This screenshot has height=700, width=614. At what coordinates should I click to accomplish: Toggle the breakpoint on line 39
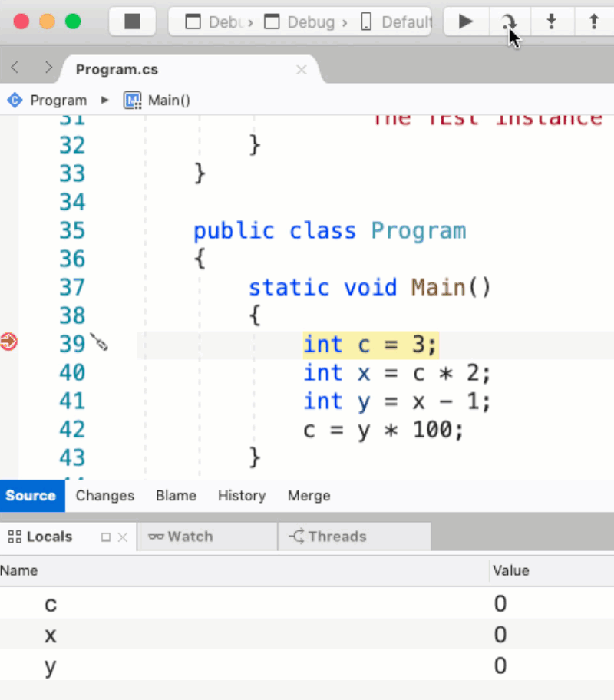[x=8, y=342]
